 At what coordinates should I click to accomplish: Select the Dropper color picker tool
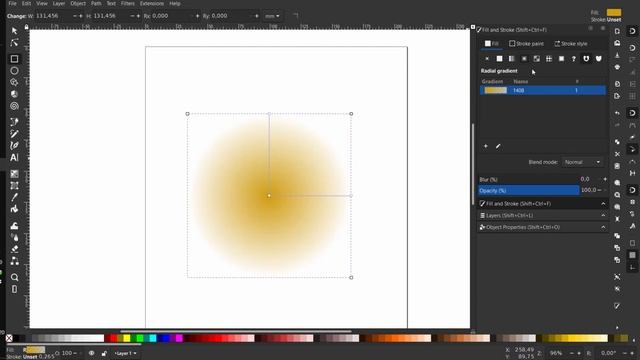[14, 198]
